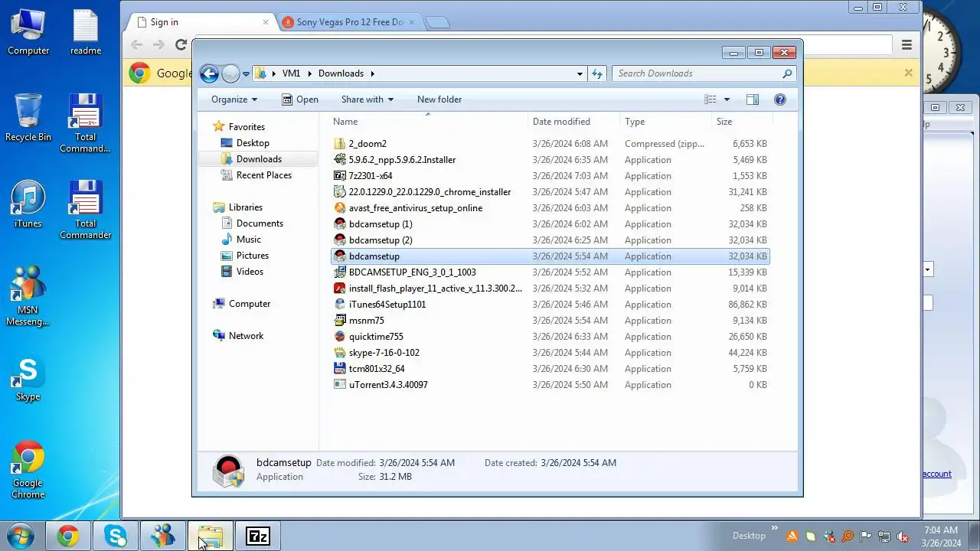Screen dimensions: 980x551
Task: Select the quicktime755 file icon
Action: [x=340, y=337]
